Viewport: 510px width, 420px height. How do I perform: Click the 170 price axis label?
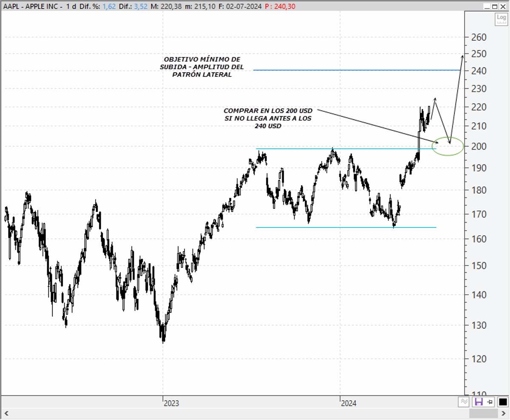479,214
